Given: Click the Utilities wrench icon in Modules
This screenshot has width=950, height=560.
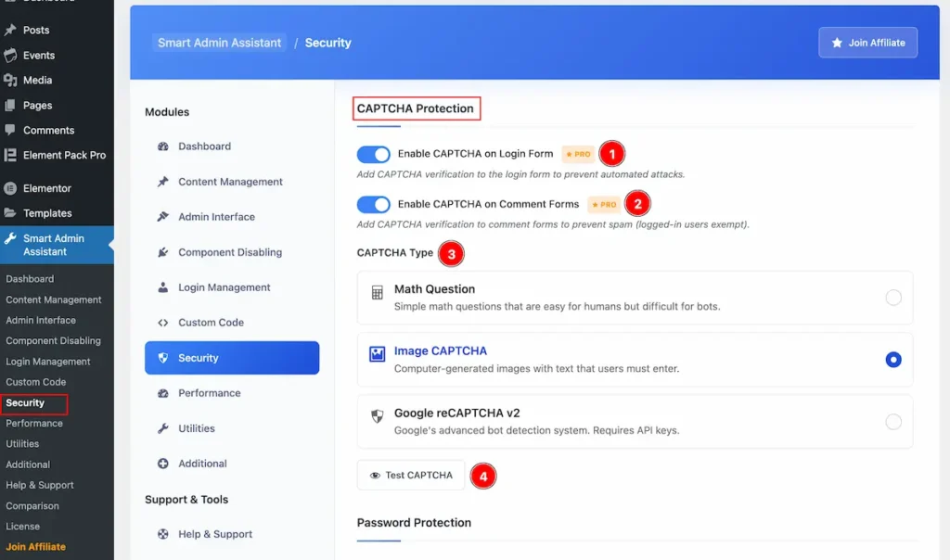Looking at the screenshot, I should click(x=163, y=428).
